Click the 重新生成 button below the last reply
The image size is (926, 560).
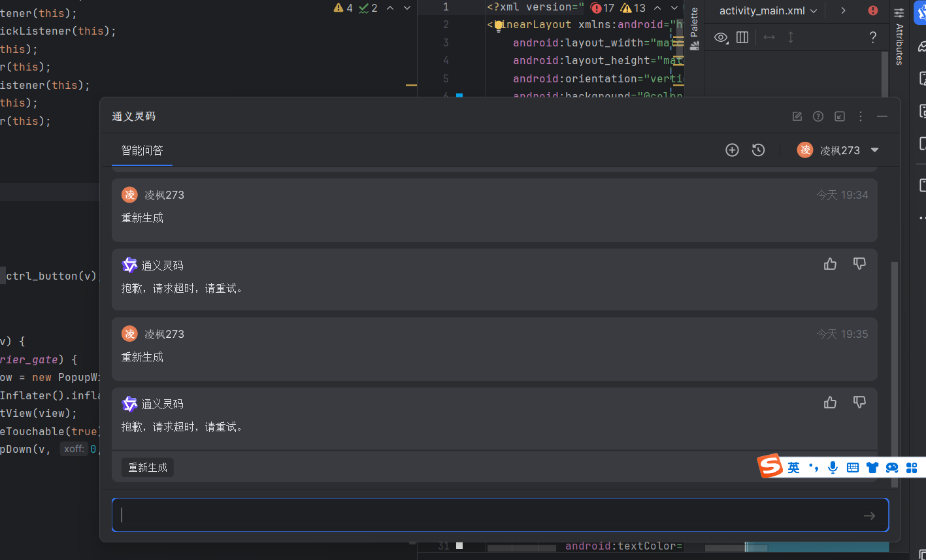(148, 467)
